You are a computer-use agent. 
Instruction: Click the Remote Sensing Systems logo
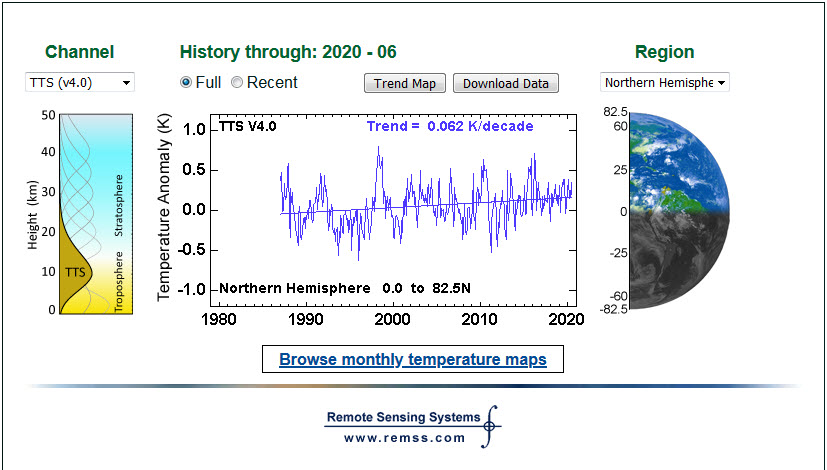[412, 426]
